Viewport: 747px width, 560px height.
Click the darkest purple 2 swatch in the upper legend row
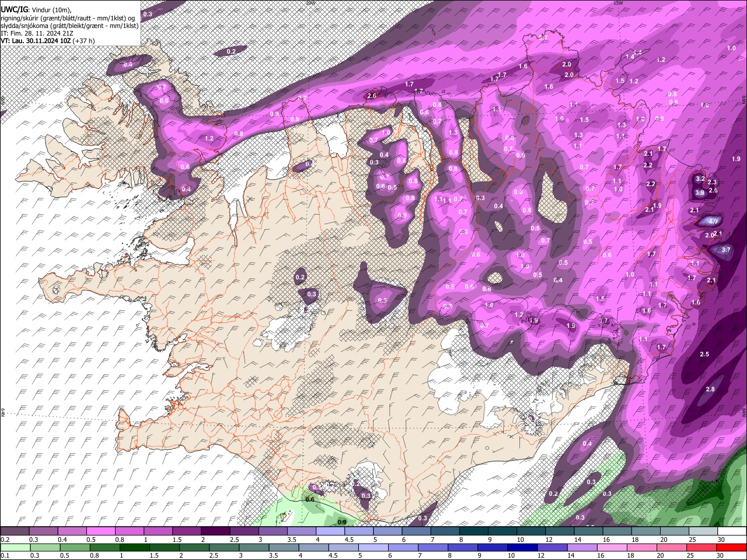coord(215,531)
